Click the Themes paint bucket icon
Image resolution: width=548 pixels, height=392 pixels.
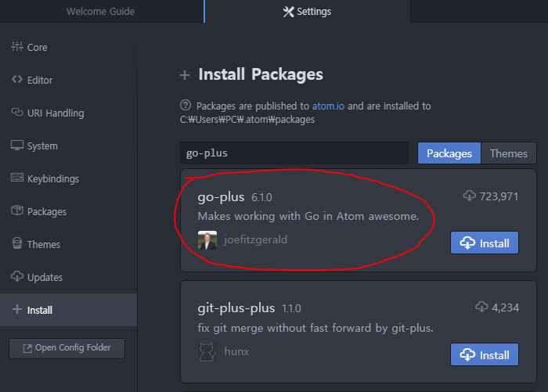(16, 243)
